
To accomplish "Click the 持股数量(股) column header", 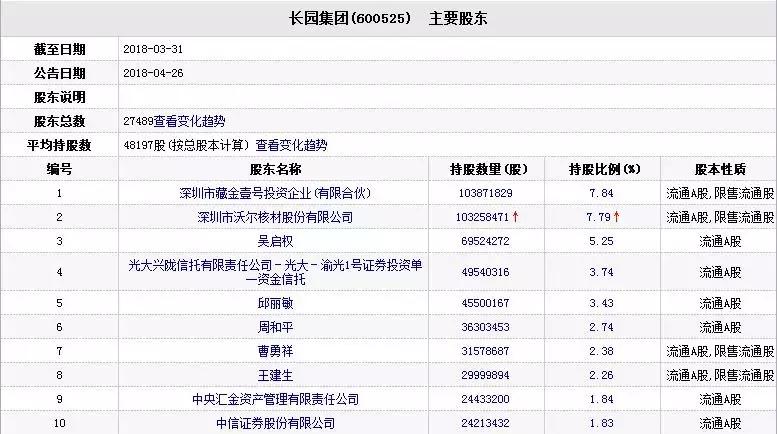I will [488, 169].
